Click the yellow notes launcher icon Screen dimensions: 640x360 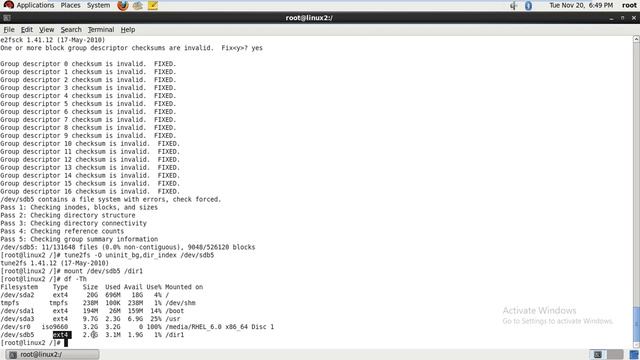(x=153, y=5)
